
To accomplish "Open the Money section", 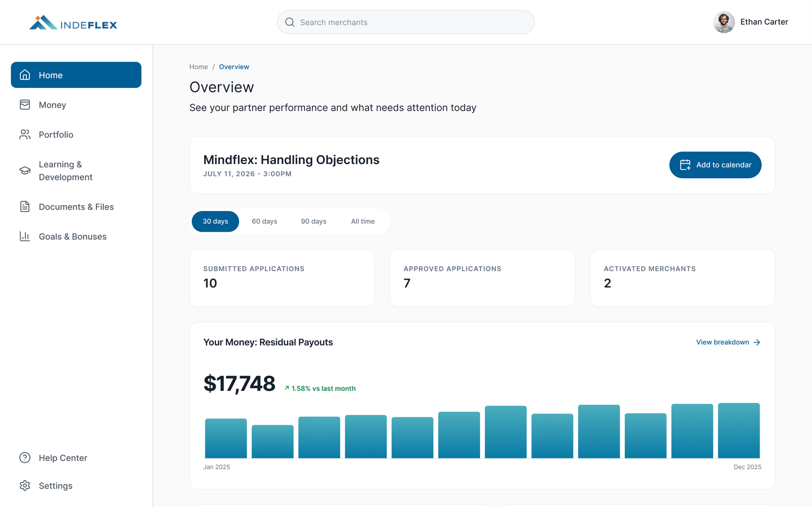I will click(76, 105).
